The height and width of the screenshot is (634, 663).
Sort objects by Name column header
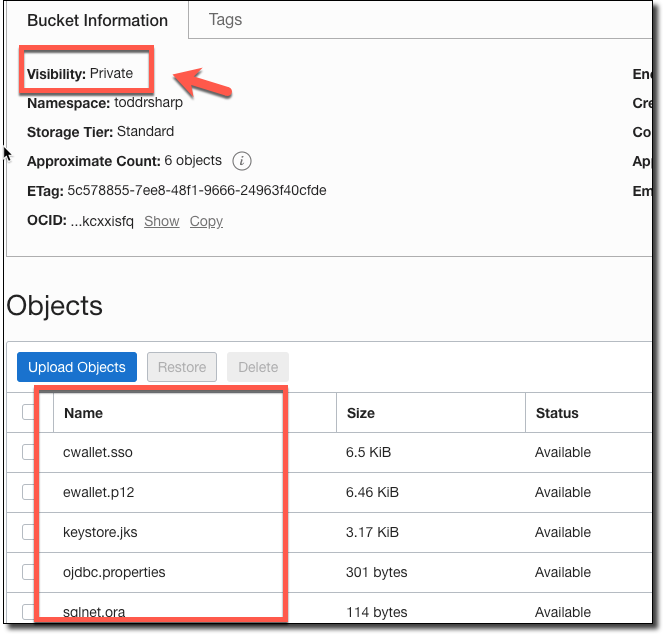[x=84, y=412]
